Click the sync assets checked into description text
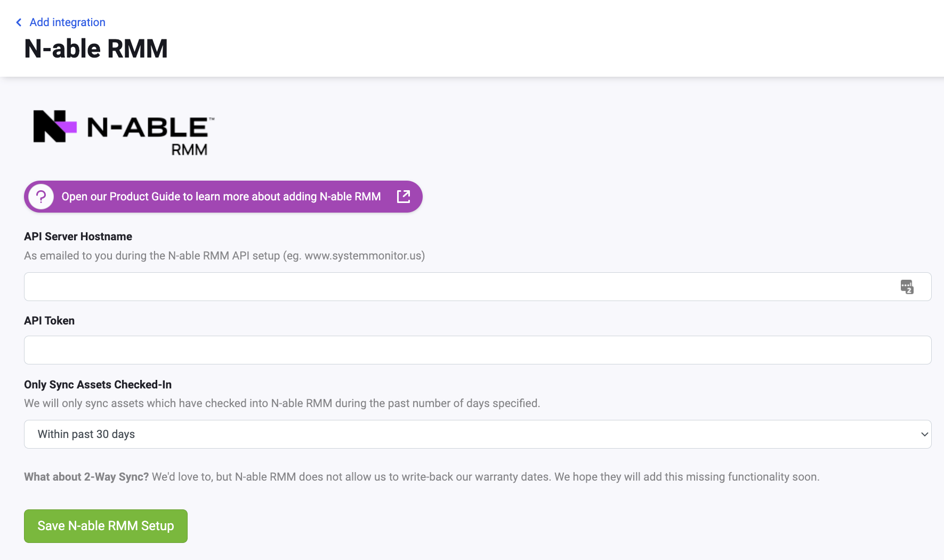This screenshot has height=560, width=944. coord(282,403)
